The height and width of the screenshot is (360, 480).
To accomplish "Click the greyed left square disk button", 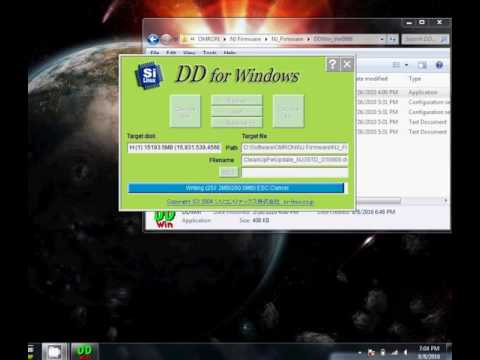I will [185, 111].
